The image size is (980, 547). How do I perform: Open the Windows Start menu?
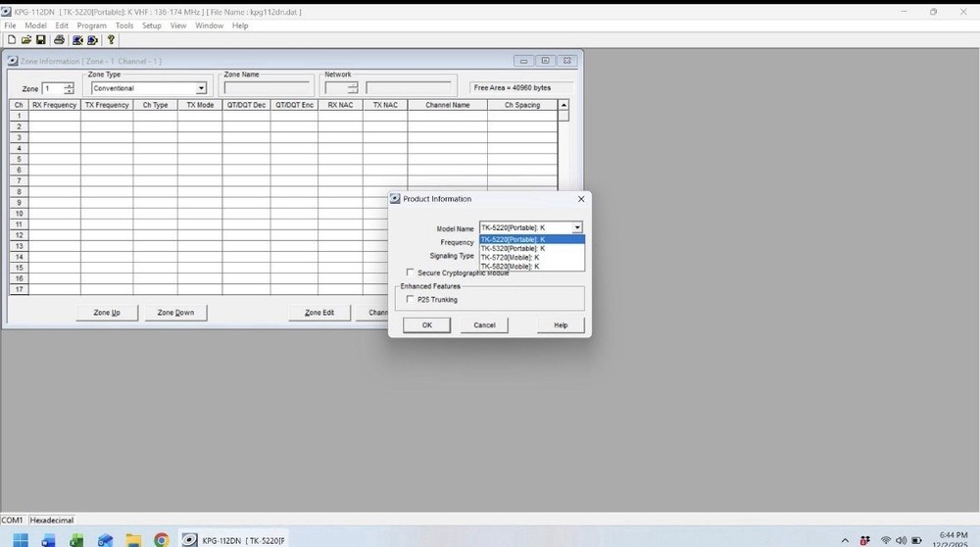pyautogui.click(x=21, y=540)
